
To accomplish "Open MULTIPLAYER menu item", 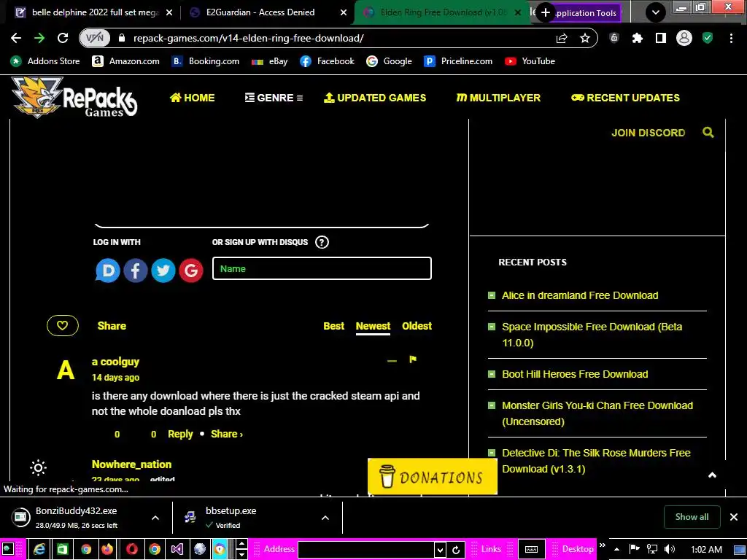I will pyautogui.click(x=498, y=98).
